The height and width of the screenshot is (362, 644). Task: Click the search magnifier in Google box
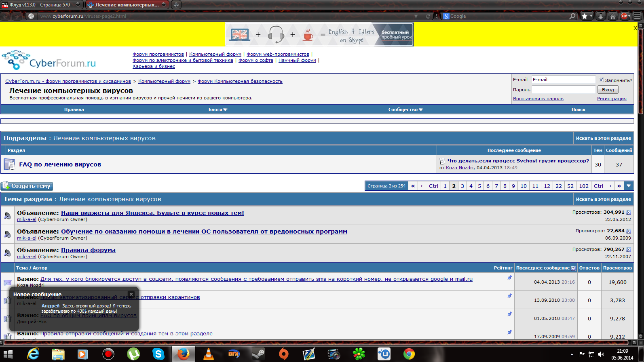coord(572,16)
